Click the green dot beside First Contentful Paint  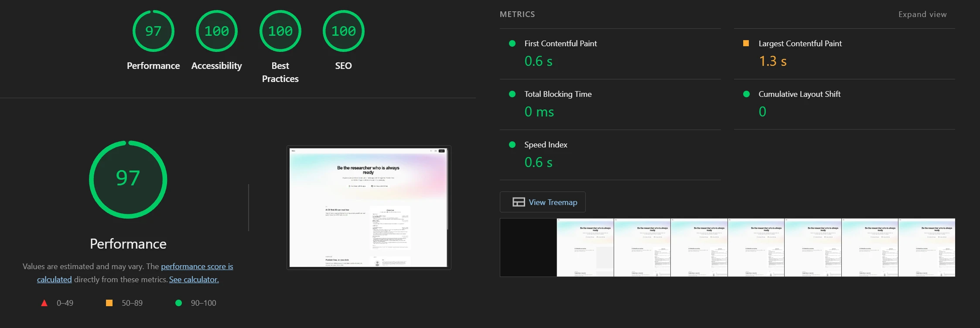pyautogui.click(x=512, y=44)
